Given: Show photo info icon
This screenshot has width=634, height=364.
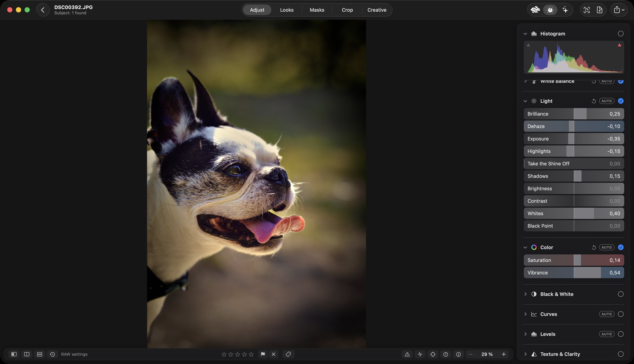Looking at the screenshot, I should (458, 354).
